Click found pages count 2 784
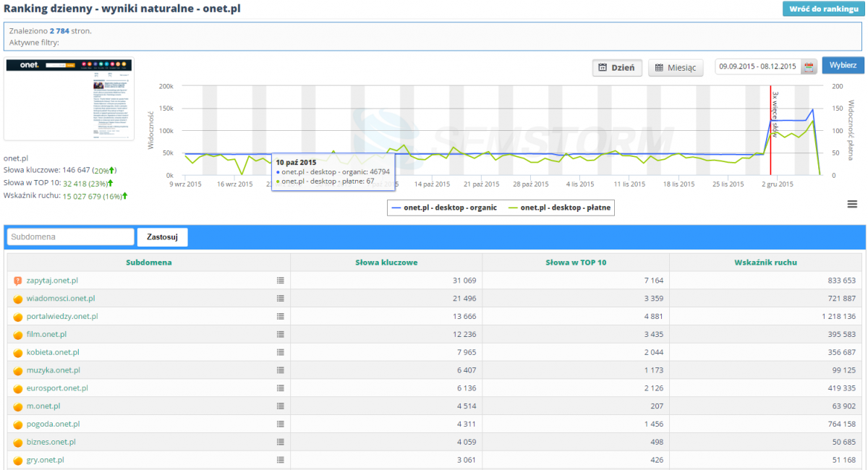 coord(59,32)
